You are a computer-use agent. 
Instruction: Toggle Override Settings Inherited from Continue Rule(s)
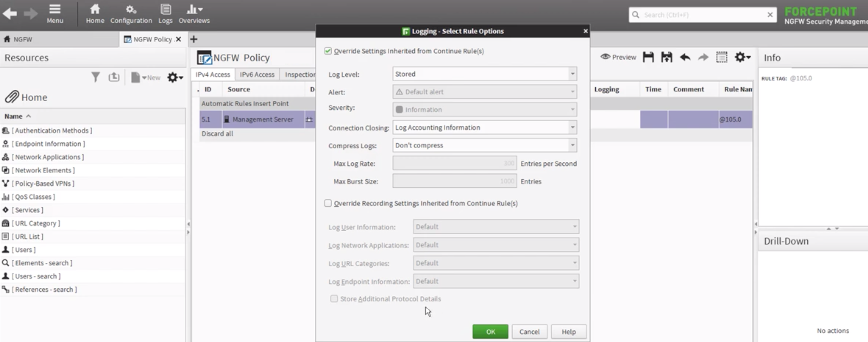point(328,51)
